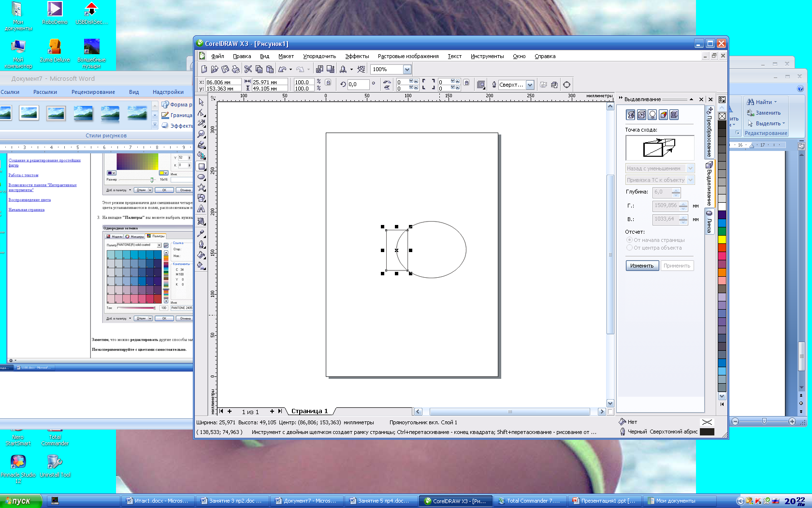Click the Copy icon
Image resolution: width=812 pixels, height=508 pixels.
coord(259,69)
